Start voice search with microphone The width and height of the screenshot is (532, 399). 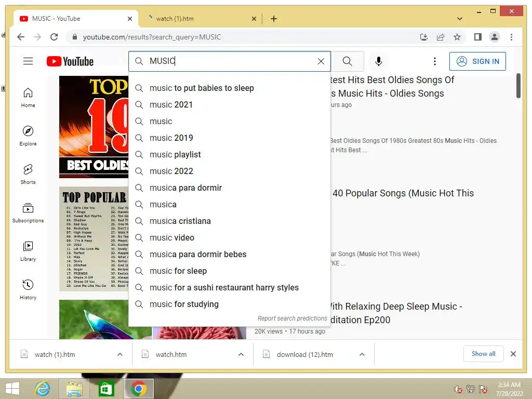point(379,61)
